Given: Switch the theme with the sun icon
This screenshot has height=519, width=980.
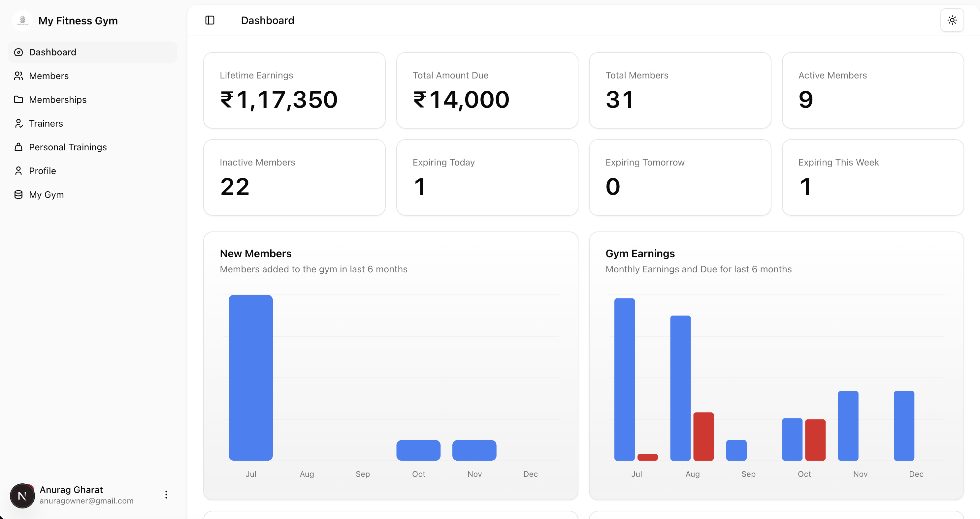Looking at the screenshot, I should pos(952,20).
